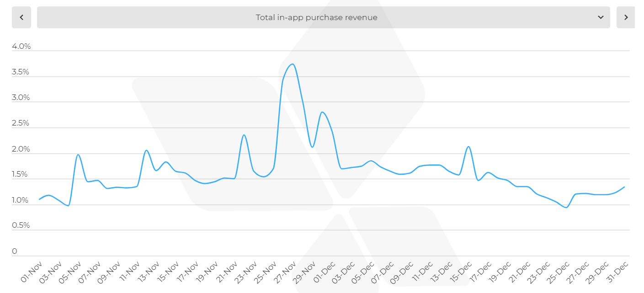Image resolution: width=644 pixels, height=293 pixels.
Task: Click the highest peak of the revenue line
Action: (x=293, y=64)
